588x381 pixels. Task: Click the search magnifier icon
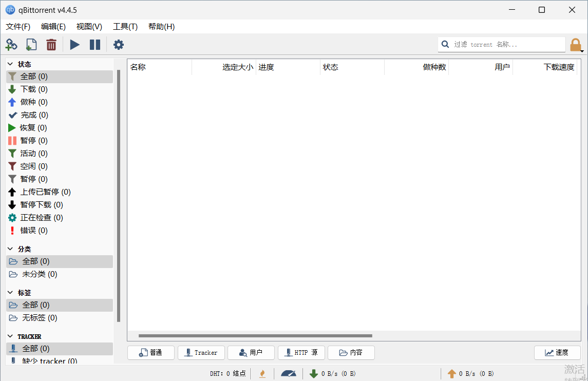445,44
